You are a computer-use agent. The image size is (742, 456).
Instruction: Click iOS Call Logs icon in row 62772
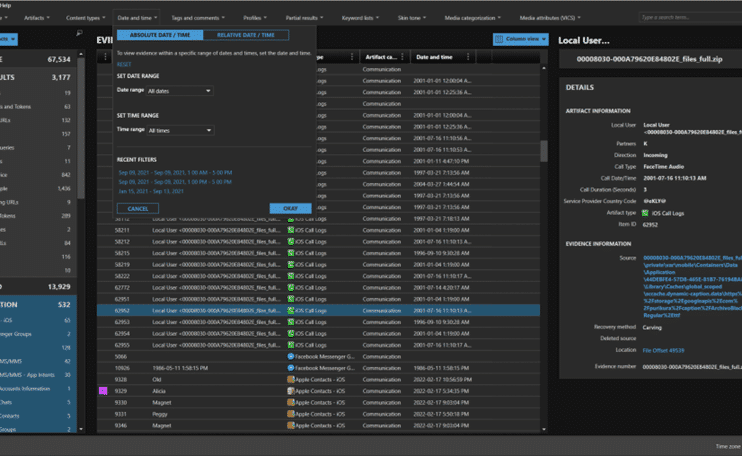click(x=291, y=288)
